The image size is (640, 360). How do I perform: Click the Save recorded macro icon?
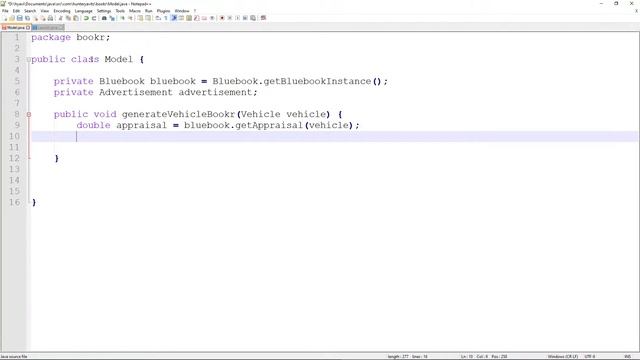click(x=253, y=18)
